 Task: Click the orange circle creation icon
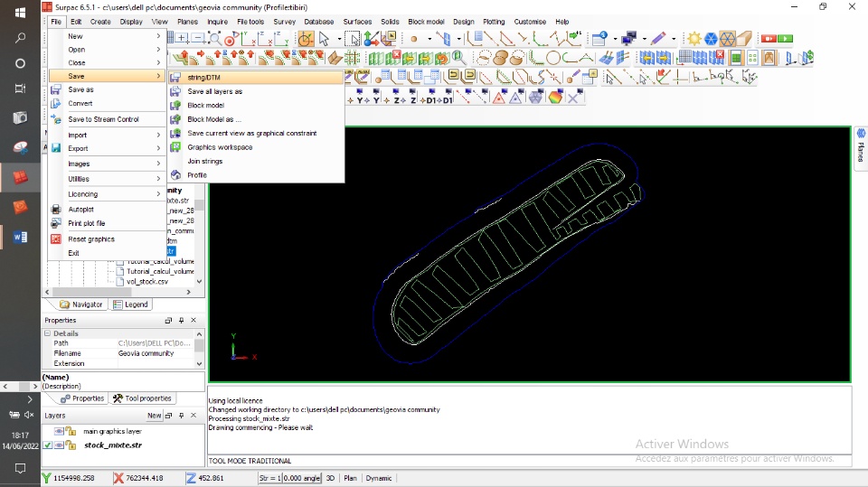pyautogui.click(x=553, y=58)
